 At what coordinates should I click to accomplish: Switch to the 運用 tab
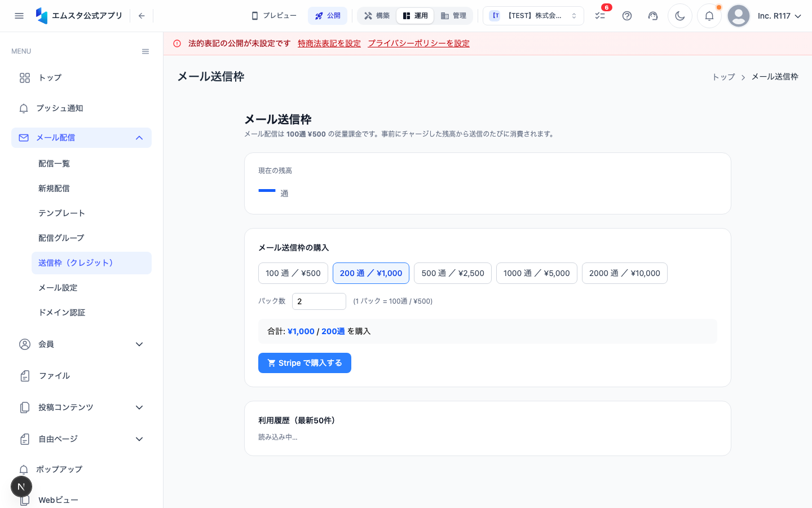coord(415,16)
